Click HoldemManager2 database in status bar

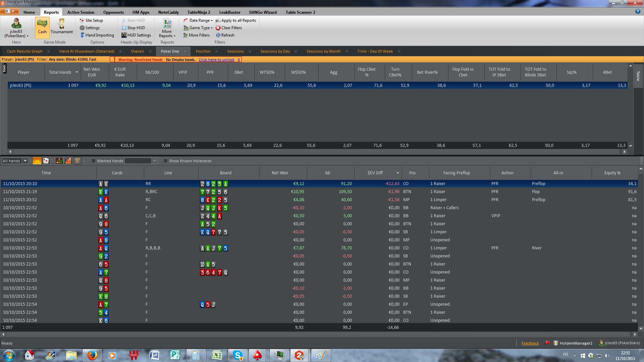573,343
